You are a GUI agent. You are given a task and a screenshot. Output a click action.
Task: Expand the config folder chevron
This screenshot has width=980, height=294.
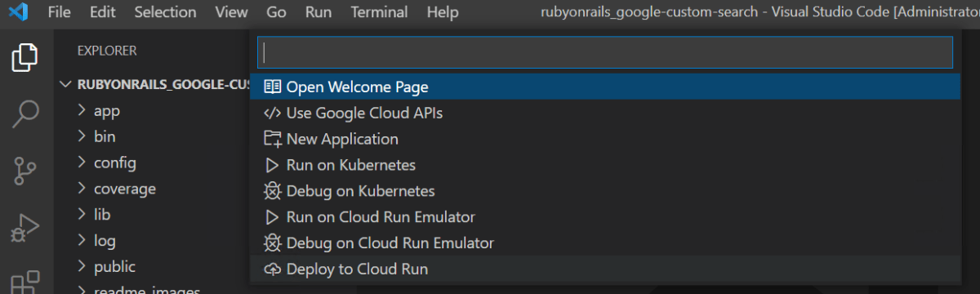click(x=82, y=163)
